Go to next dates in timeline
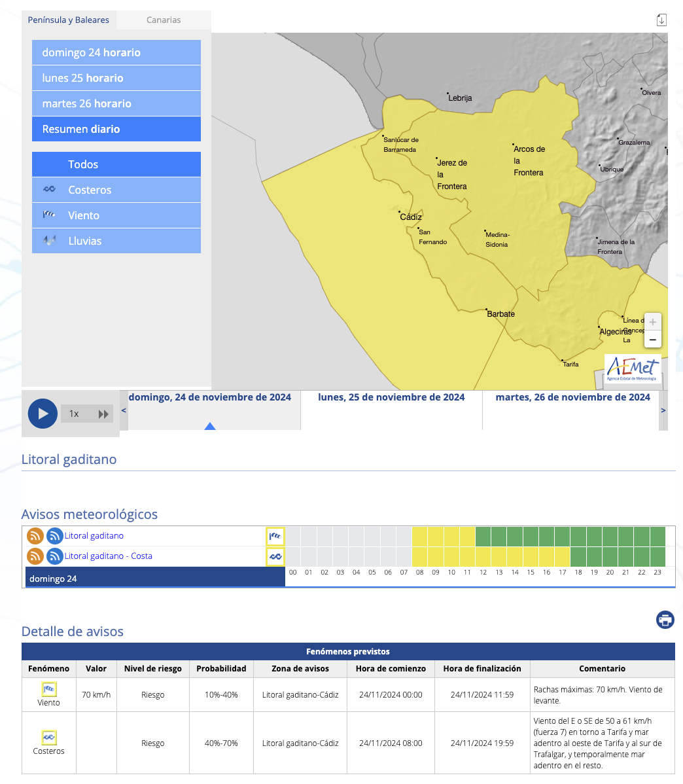The width and height of the screenshot is (683, 784). coord(663,410)
